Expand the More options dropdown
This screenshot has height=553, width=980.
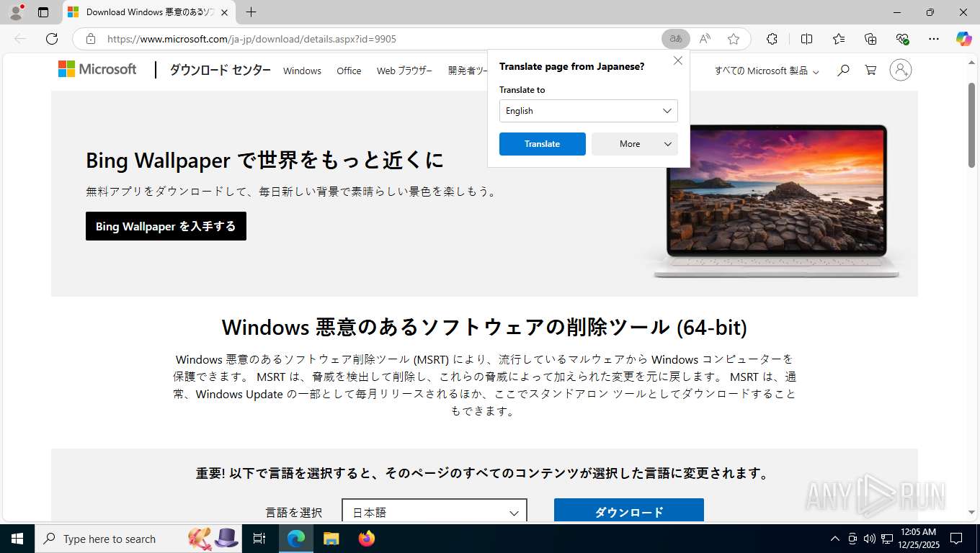pos(635,144)
